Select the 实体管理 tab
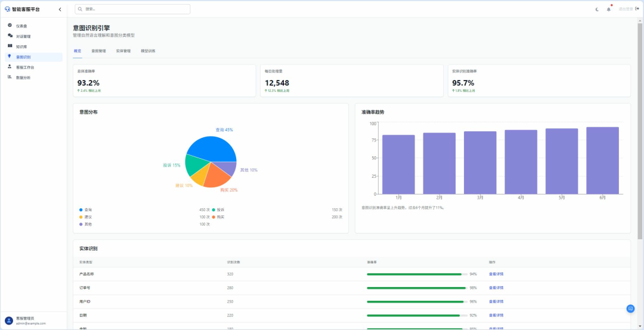The height and width of the screenshot is (330, 644). tap(123, 51)
